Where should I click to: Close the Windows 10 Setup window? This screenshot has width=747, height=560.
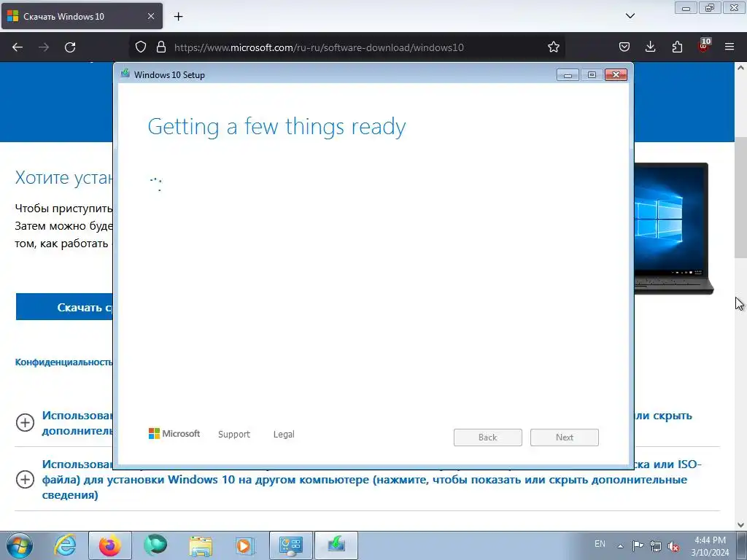pyautogui.click(x=616, y=75)
